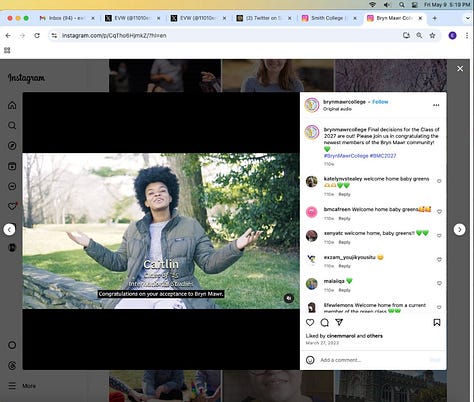Open Notifications heart icon in sidebar
Screen dimensions: 474x402
pyautogui.click(x=12, y=206)
